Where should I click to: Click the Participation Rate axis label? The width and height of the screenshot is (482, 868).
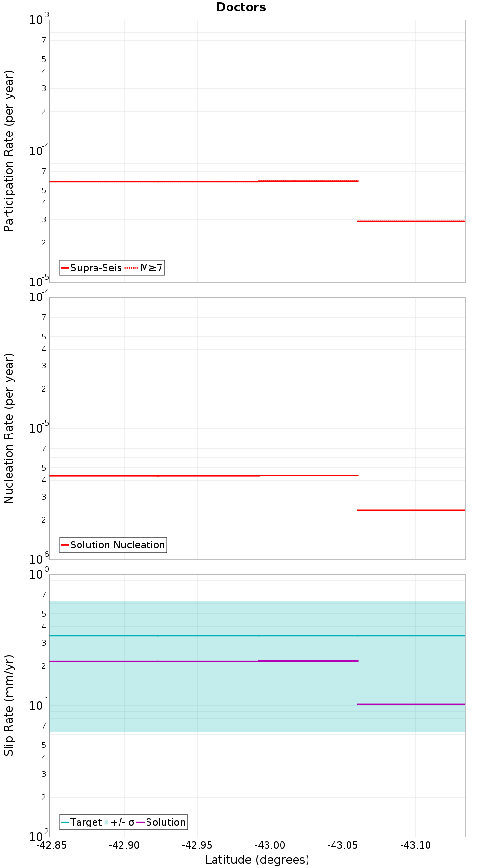(x=9, y=151)
